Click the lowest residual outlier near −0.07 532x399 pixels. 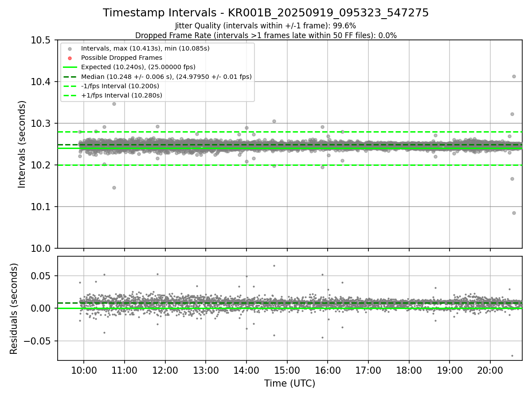(x=512, y=356)
